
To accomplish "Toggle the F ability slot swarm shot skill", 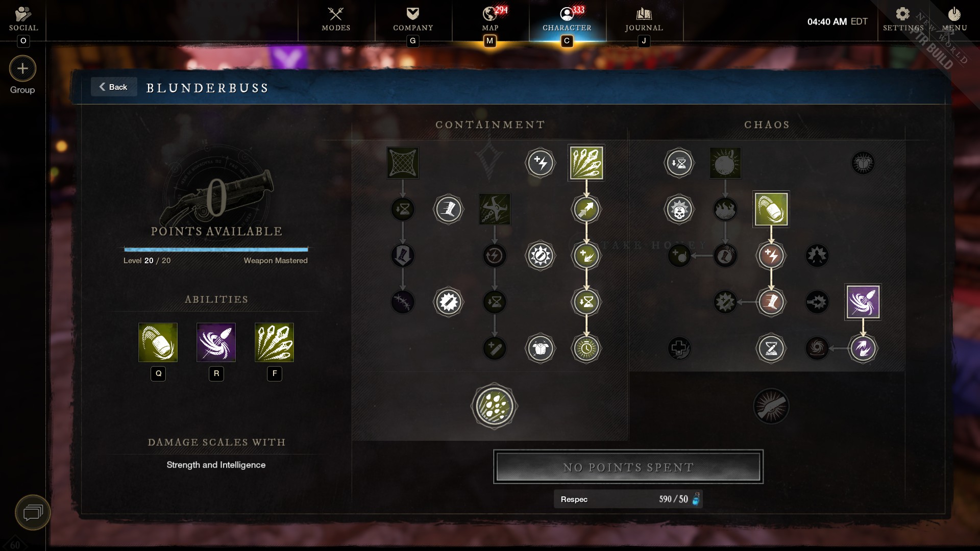I will click(x=274, y=342).
